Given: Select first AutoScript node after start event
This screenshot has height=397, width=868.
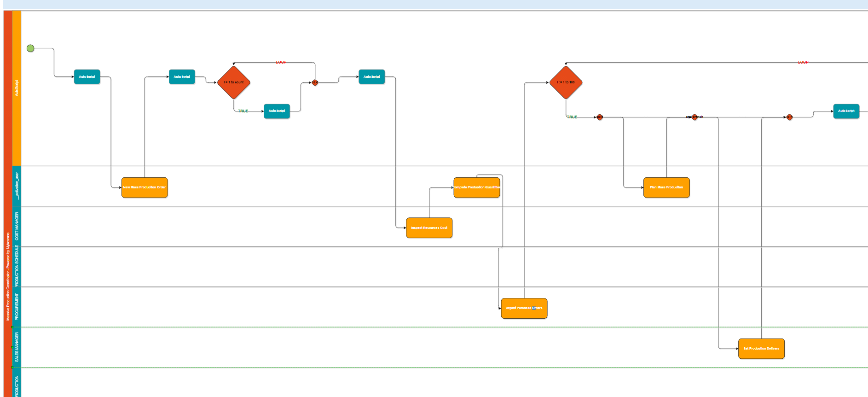Looking at the screenshot, I should point(87,77).
